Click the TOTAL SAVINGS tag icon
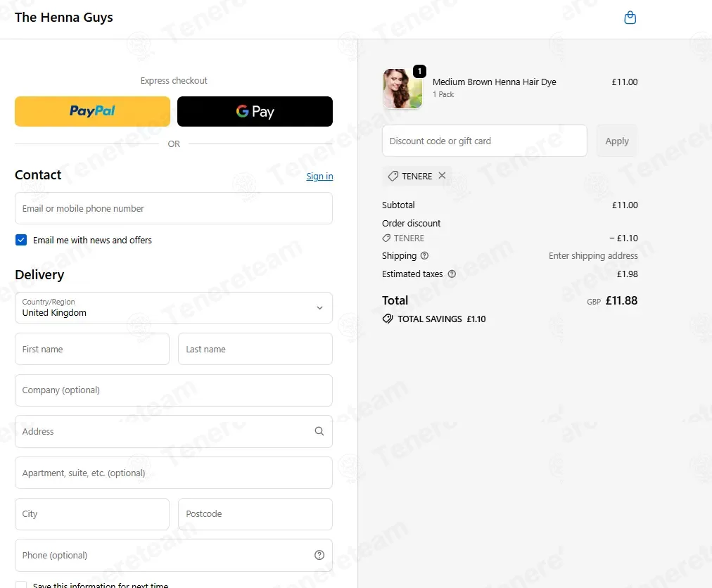Image resolution: width=712 pixels, height=588 pixels. pyautogui.click(x=388, y=319)
